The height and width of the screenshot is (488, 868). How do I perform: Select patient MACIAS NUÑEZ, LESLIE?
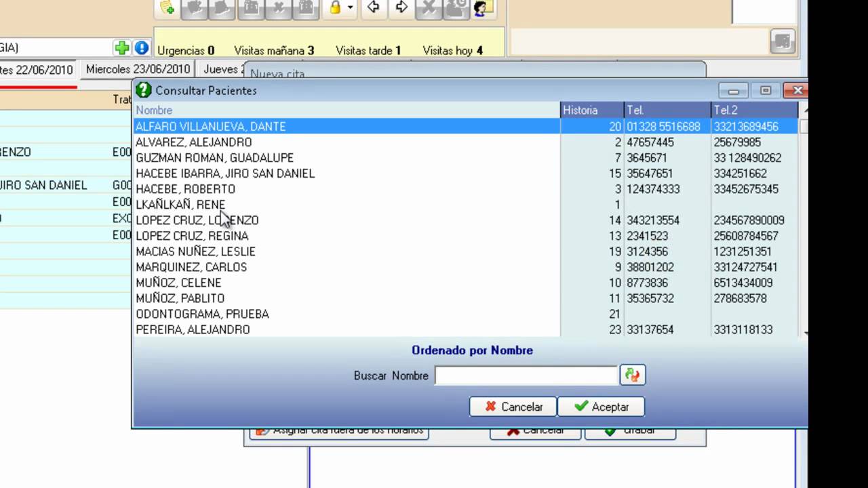[347, 251]
